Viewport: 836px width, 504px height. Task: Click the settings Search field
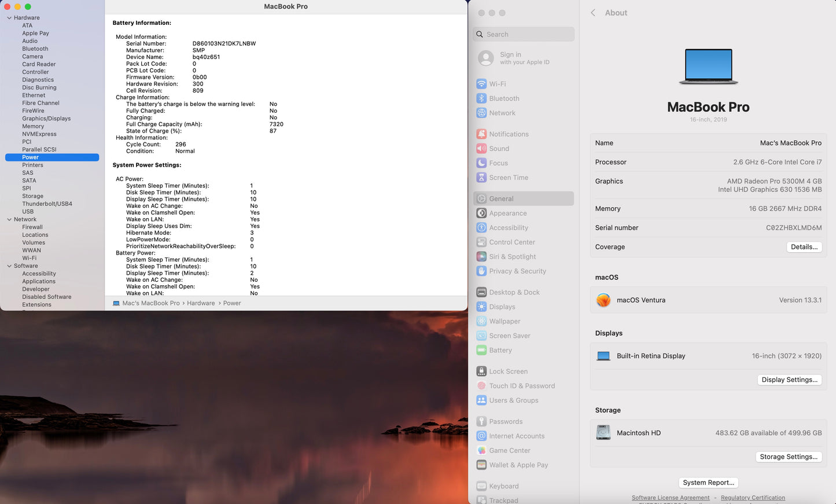pos(524,35)
